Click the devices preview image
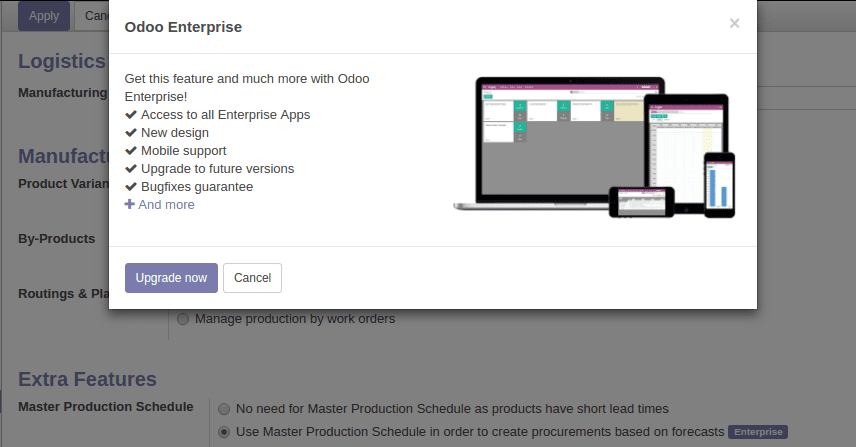Image resolution: width=856 pixels, height=447 pixels. coord(594,147)
